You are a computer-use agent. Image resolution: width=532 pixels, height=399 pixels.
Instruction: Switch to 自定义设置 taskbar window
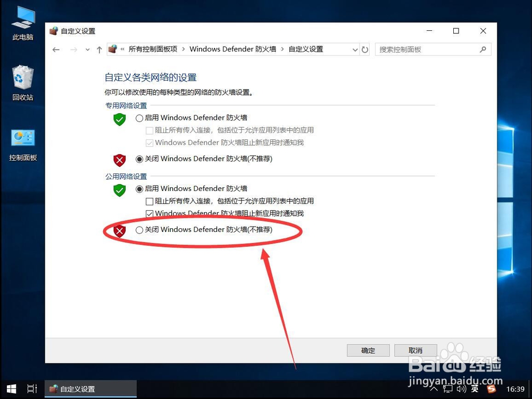coord(90,389)
